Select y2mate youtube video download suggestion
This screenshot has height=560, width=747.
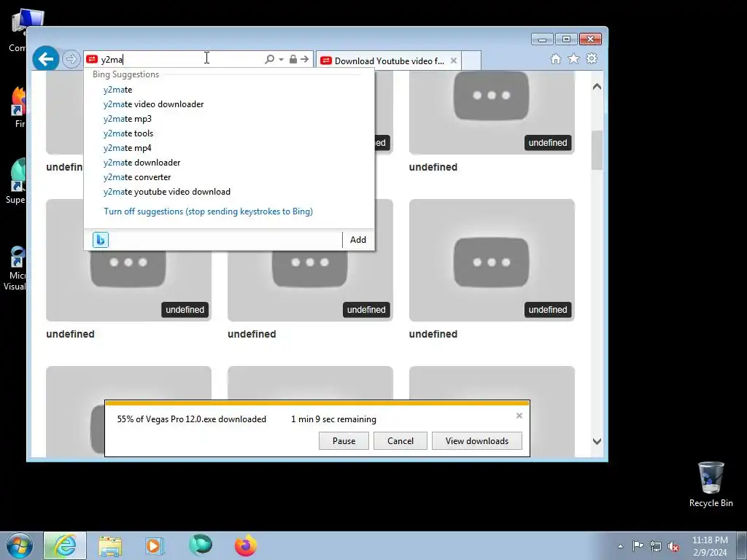pos(167,192)
